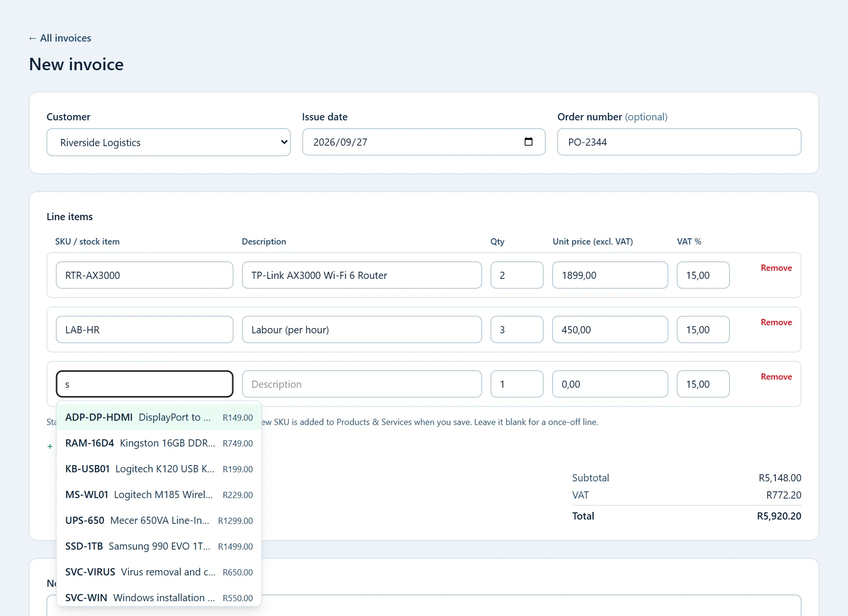The image size is (848, 616).
Task: Select KB-USB01 Logitech K120 suggestion
Action: tap(159, 469)
